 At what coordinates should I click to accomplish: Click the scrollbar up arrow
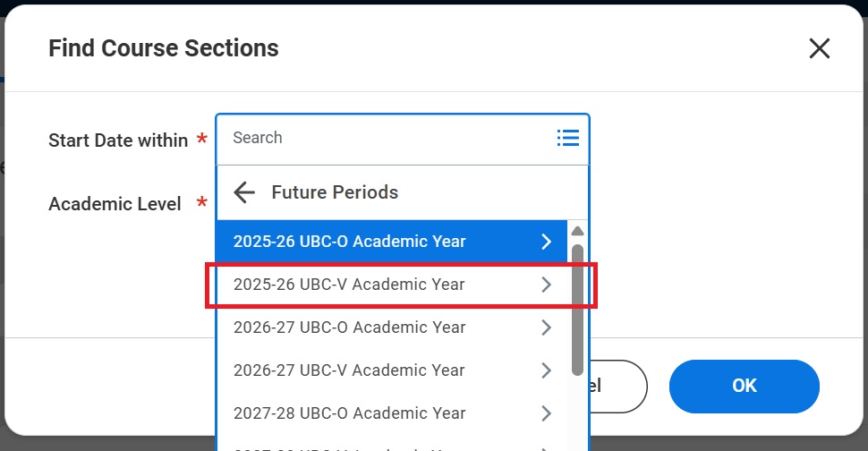click(577, 231)
